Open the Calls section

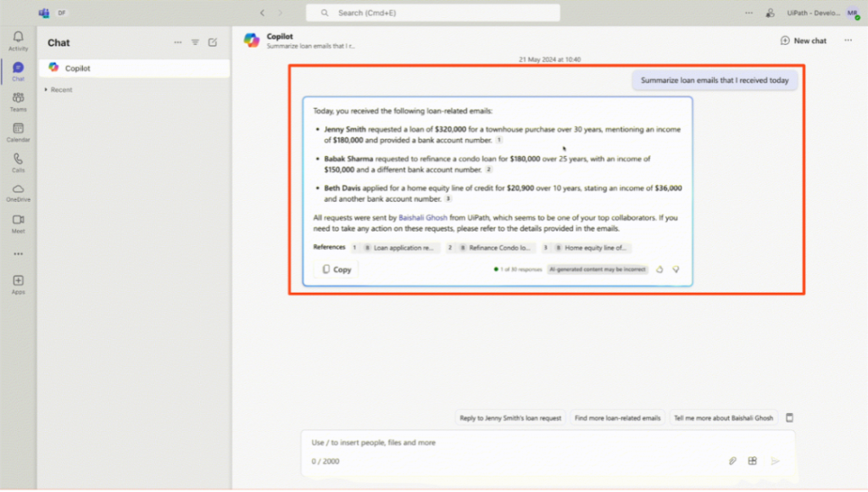pos(18,162)
